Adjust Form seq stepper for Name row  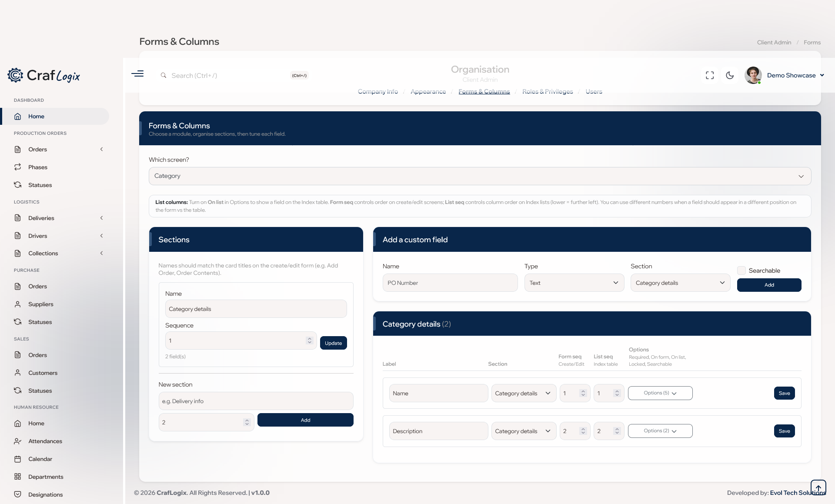point(583,393)
